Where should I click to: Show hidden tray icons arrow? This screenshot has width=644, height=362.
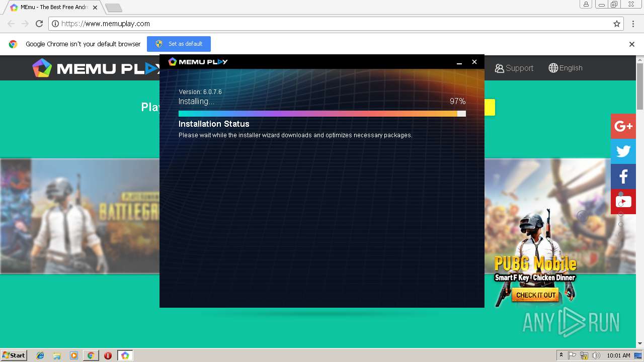click(561, 355)
